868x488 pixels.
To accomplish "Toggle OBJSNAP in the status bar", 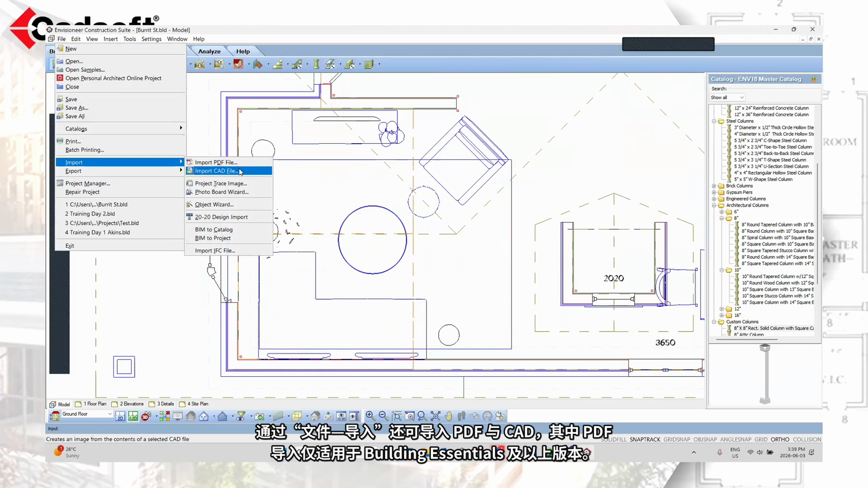I will pyautogui.click(x=705, y=439).
